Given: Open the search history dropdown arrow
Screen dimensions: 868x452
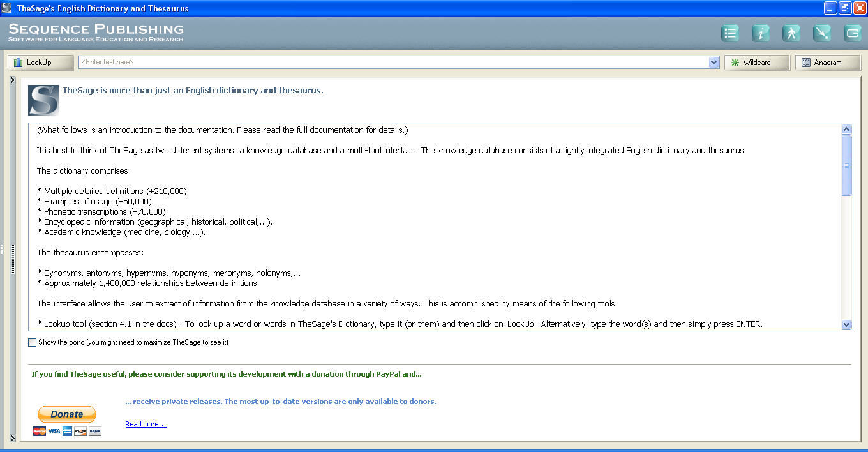Looking at the screenshot, I should (x=714, y=62).
